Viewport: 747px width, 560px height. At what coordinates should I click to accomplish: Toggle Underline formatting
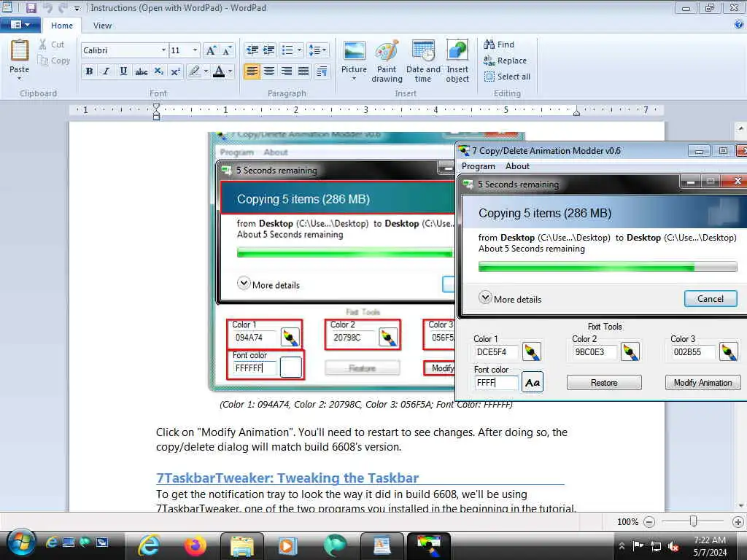coord(123,71)
